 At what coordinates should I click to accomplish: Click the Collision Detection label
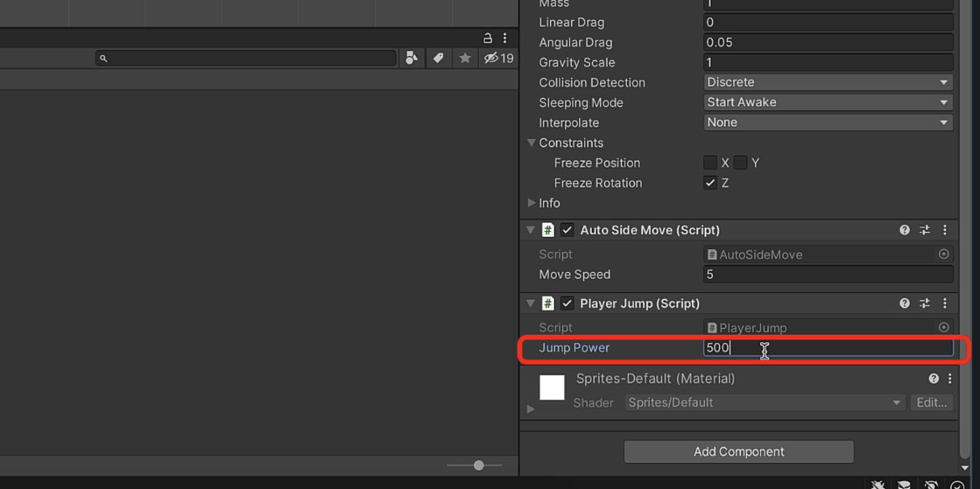click(592, 82)
